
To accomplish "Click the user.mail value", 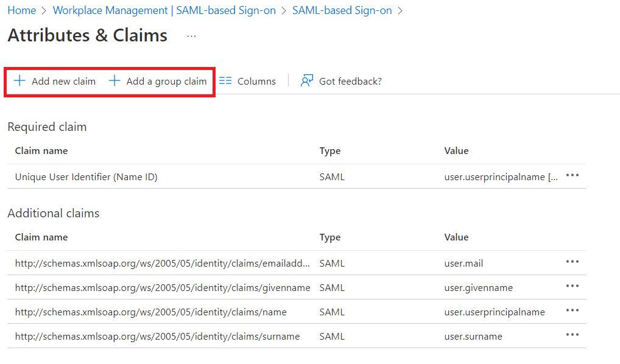I will tap(464, 264).
